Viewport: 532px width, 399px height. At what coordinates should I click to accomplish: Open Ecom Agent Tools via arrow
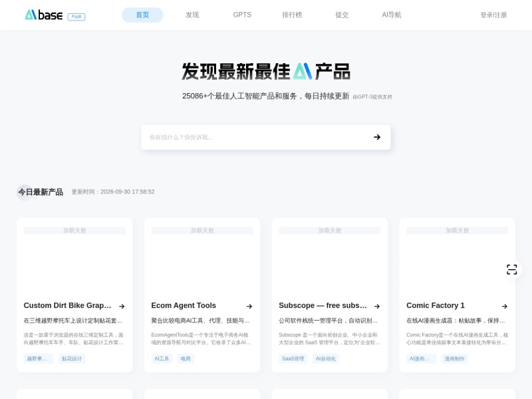(249, 306)
